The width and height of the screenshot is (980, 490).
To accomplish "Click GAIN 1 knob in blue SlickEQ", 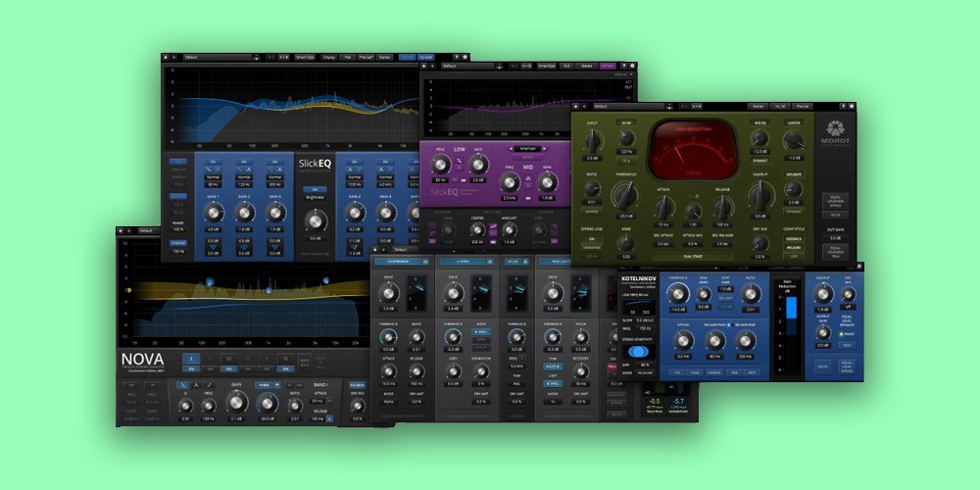I will click(x=213, y=213).
